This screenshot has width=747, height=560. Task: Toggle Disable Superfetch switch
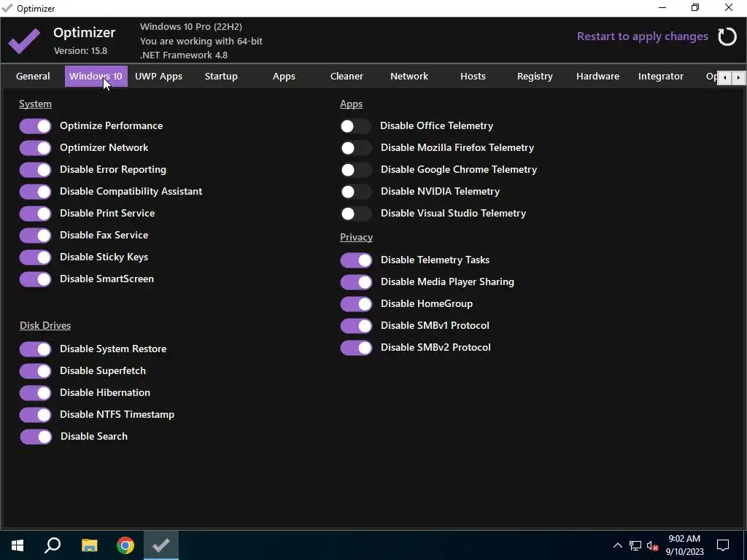coord(35,371)
